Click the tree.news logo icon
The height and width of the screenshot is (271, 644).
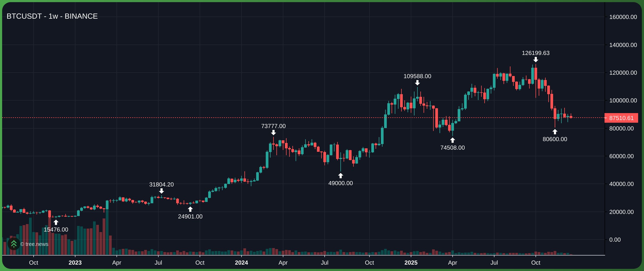[14, 244]
